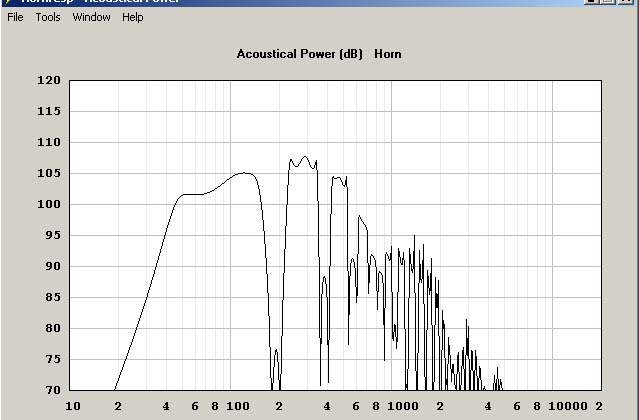Click the 75 dB axis label
This screenshot has width=639, height=420.
point(53,359)
